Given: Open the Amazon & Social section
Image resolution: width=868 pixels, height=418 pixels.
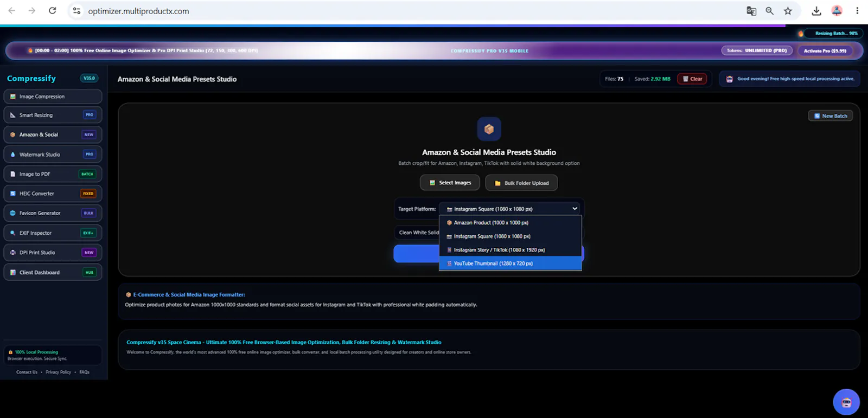Looking at the screenshot, I should (x=53, y=134).
